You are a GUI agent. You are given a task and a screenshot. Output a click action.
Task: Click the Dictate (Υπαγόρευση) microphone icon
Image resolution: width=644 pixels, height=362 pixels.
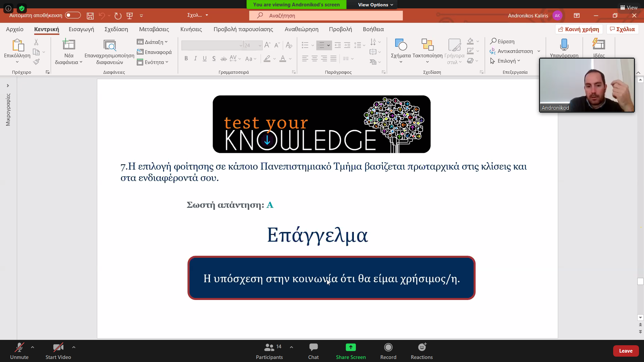click(x=564, y=45)
